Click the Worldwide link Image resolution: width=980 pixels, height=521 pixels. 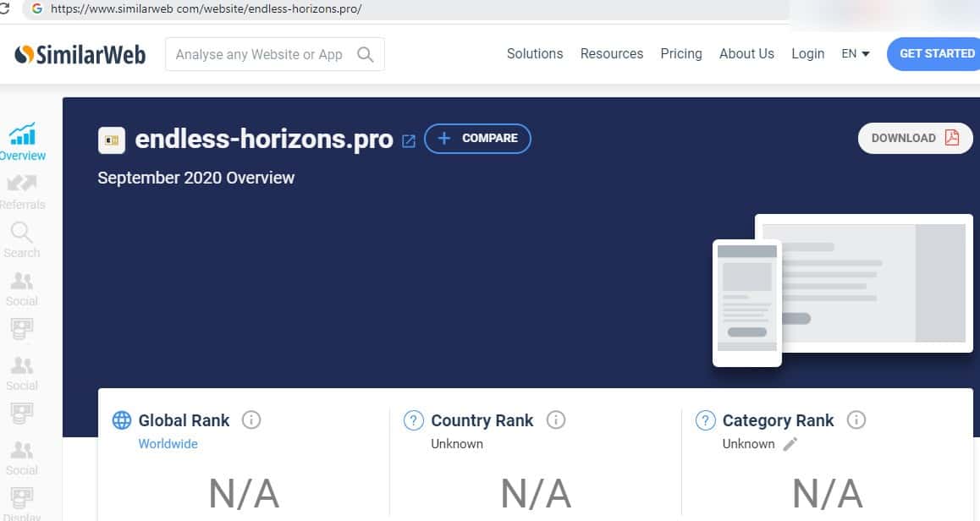[168, 443]
